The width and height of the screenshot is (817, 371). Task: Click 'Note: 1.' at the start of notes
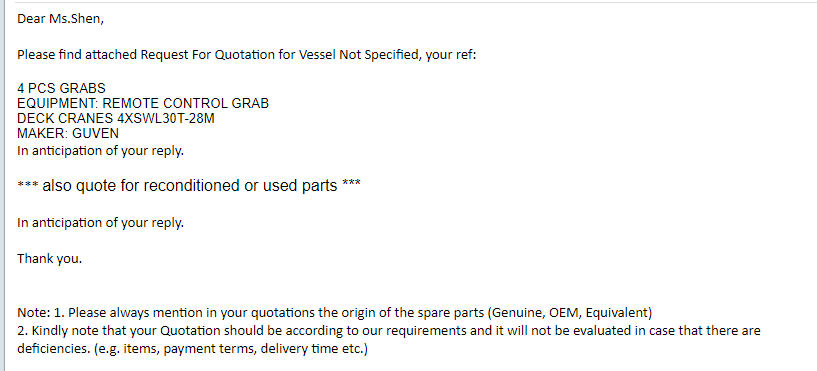point(41,313)
